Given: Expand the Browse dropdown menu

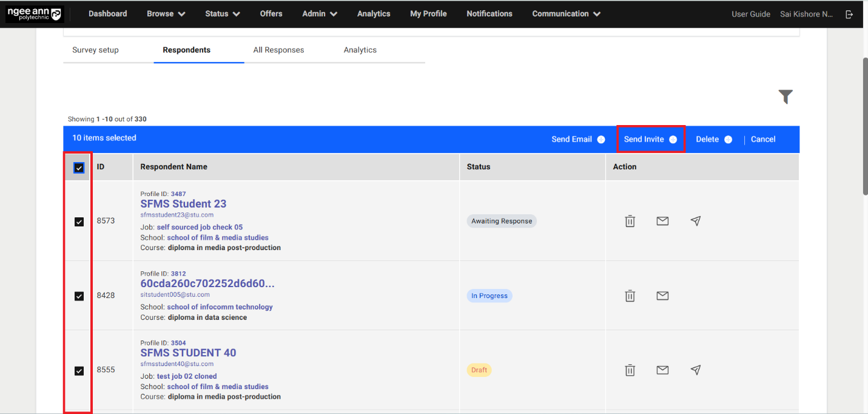Looking at the screenshot, I should (166, 13).
